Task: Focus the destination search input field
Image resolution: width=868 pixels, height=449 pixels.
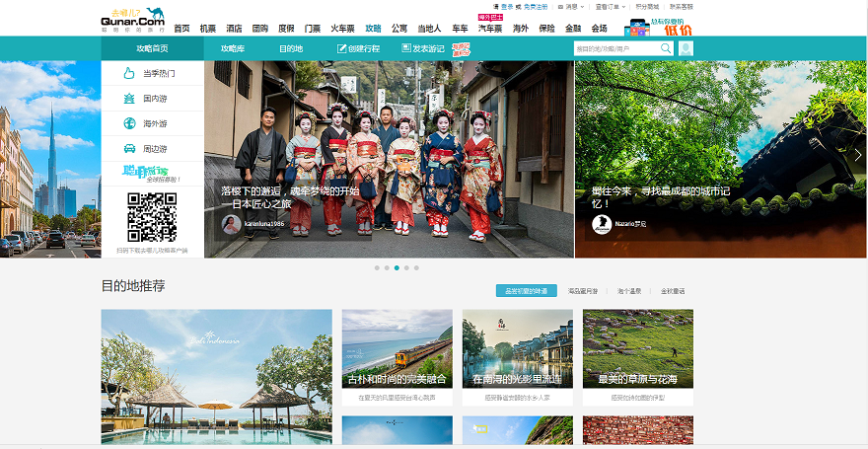Action: point(615,48)
